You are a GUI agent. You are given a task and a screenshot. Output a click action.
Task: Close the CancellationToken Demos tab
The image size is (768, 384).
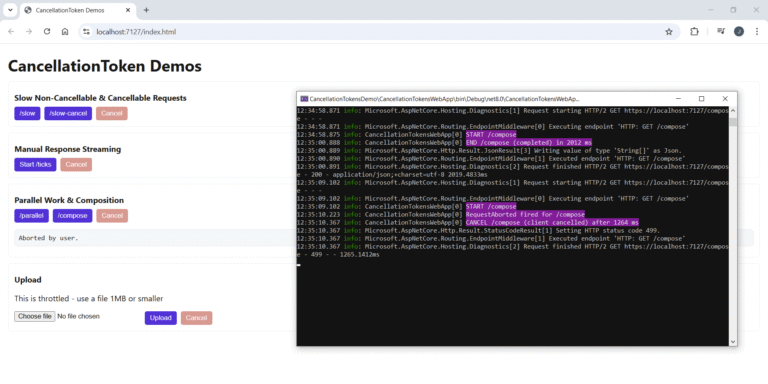128,10
